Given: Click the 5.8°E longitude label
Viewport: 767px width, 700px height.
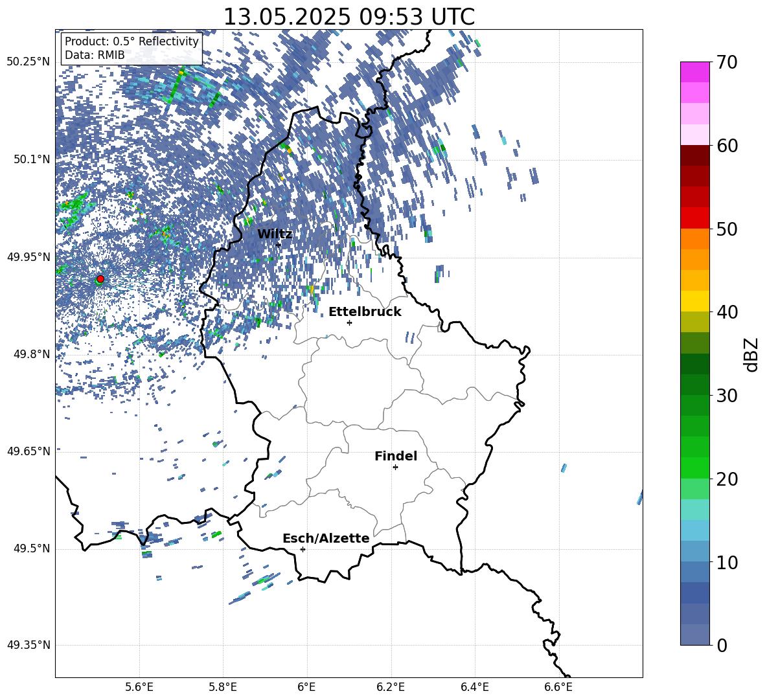Looking at the screenshot, I should tap(223, 687).
